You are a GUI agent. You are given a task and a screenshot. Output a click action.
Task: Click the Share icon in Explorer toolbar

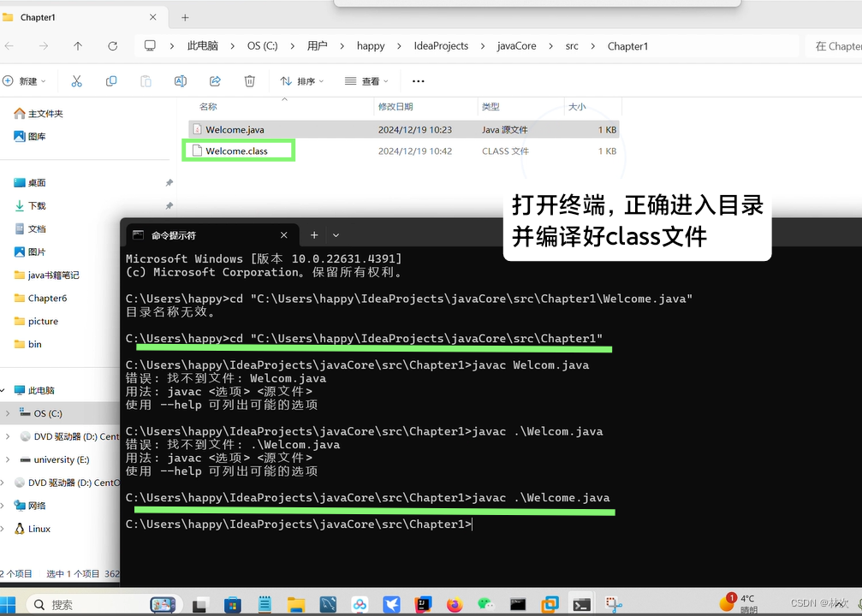[215, 81]
